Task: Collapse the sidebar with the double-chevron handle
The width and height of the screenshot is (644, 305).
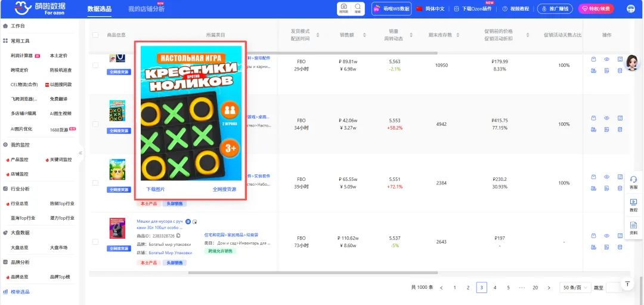Action: [x=80, y=153]
